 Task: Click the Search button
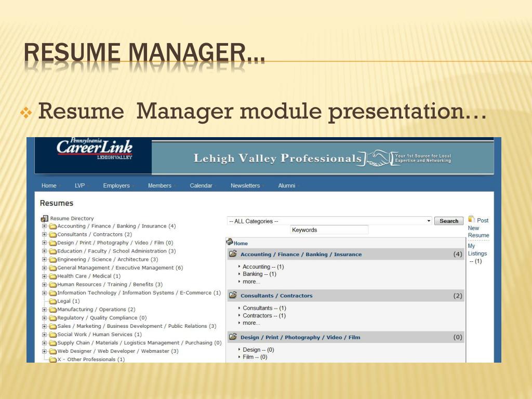[449, 221]
